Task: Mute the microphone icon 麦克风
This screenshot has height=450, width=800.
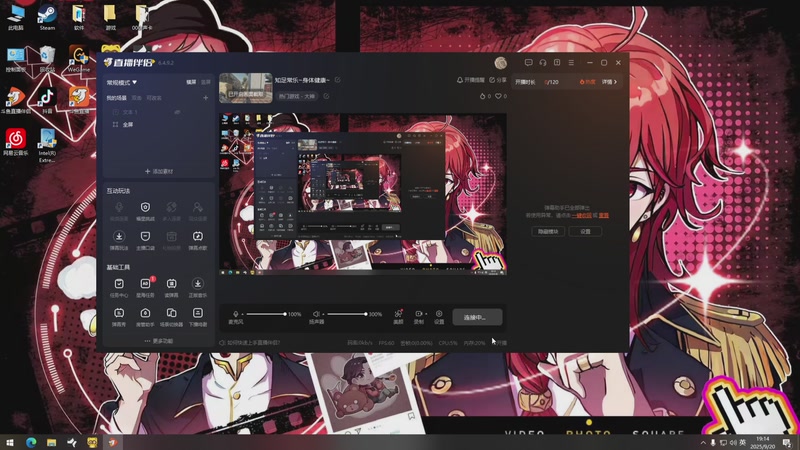Action: tap(235, 314)
